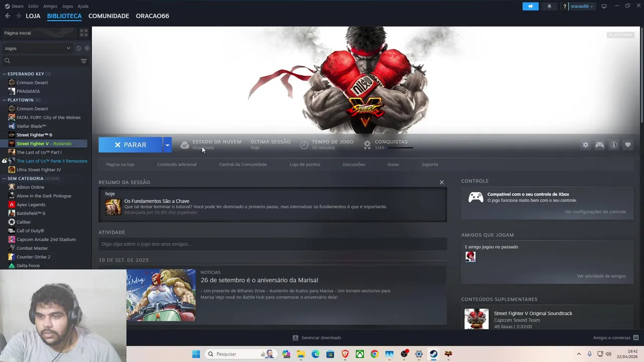This screenshot has height=362, width=644.
Task: Click the Página inicial button
Action: point(39,33)
